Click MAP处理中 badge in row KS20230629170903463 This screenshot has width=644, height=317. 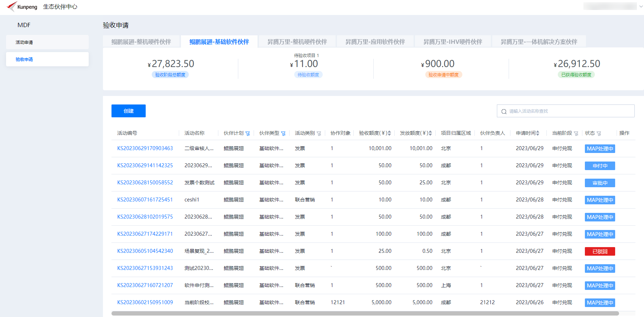[600, 149]
